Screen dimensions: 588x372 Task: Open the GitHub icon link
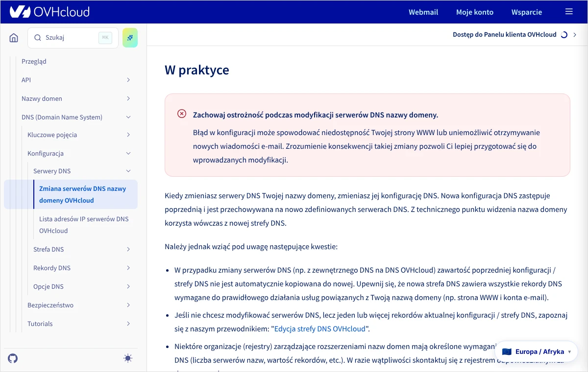13,358
